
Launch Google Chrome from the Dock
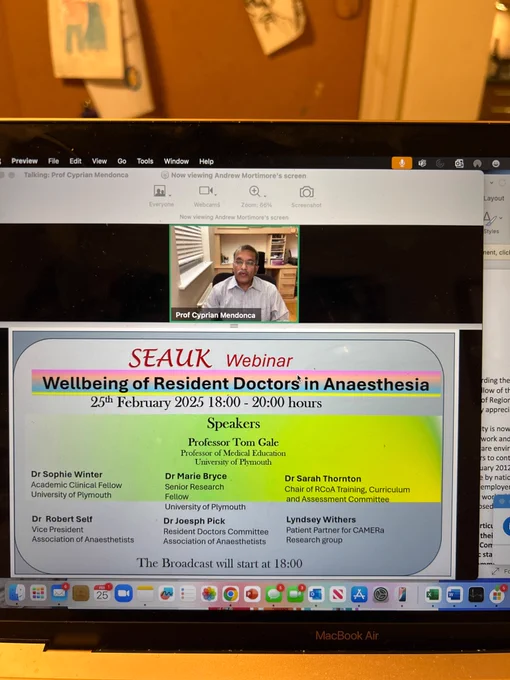tap(231, 594)
